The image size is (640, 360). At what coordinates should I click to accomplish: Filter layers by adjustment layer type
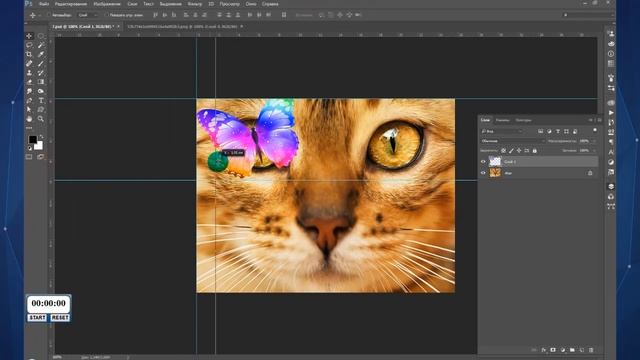tap(549, 131)
